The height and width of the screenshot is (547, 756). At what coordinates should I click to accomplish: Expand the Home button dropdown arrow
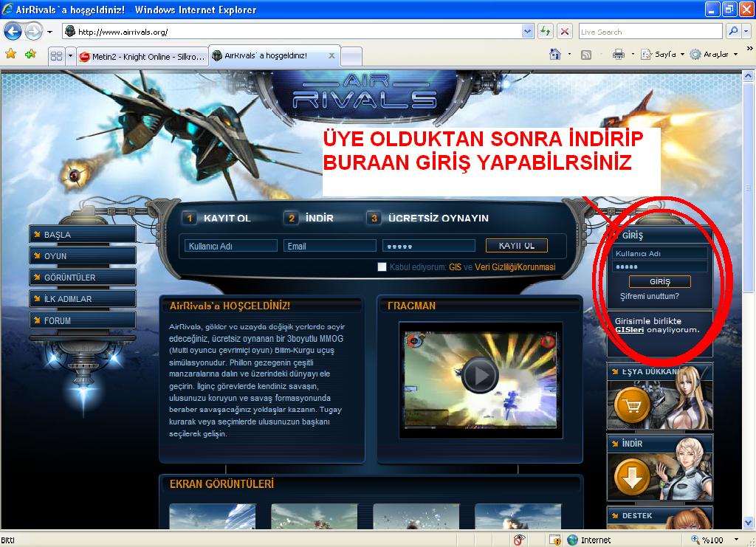569,55
